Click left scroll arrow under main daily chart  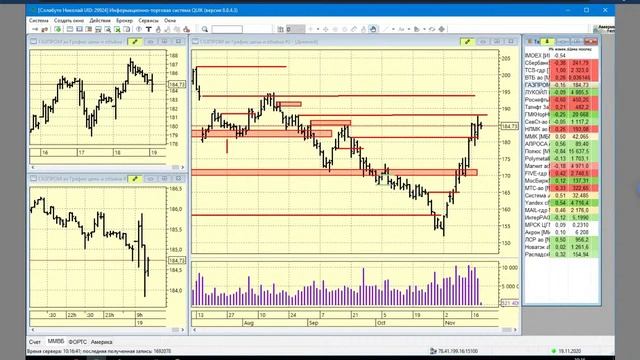195,330
